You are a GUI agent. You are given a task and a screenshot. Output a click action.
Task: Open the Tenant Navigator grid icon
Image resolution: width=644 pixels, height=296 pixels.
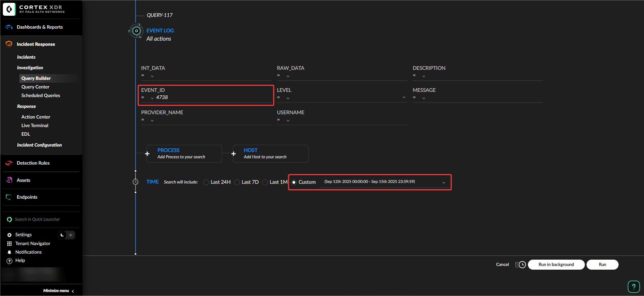pos(9,244)
